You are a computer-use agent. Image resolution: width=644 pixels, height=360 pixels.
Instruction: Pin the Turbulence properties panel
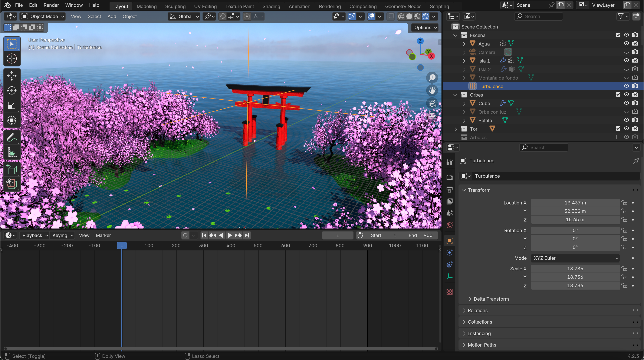point(636,161)
